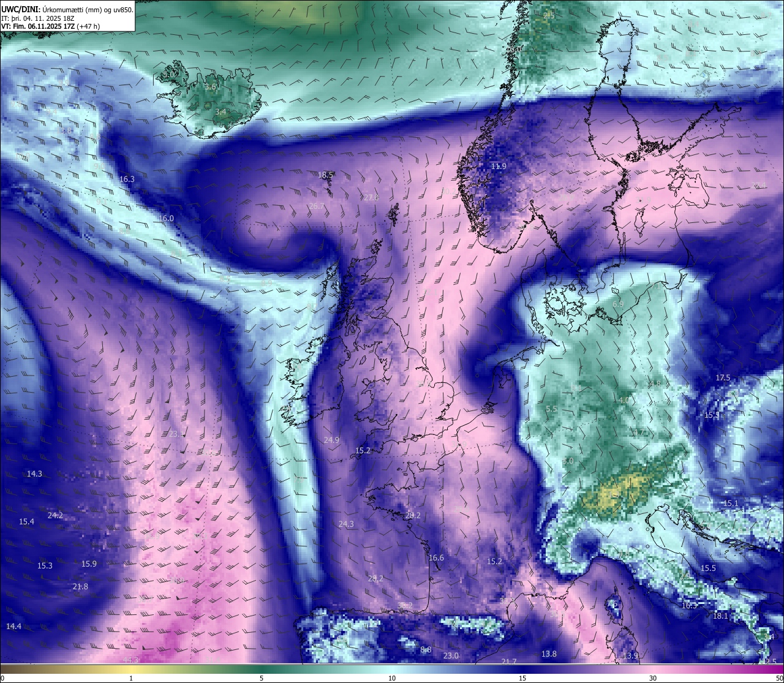Click the 11.9 value over Norway
Screen dimensions: 784x683
[499, 167]
